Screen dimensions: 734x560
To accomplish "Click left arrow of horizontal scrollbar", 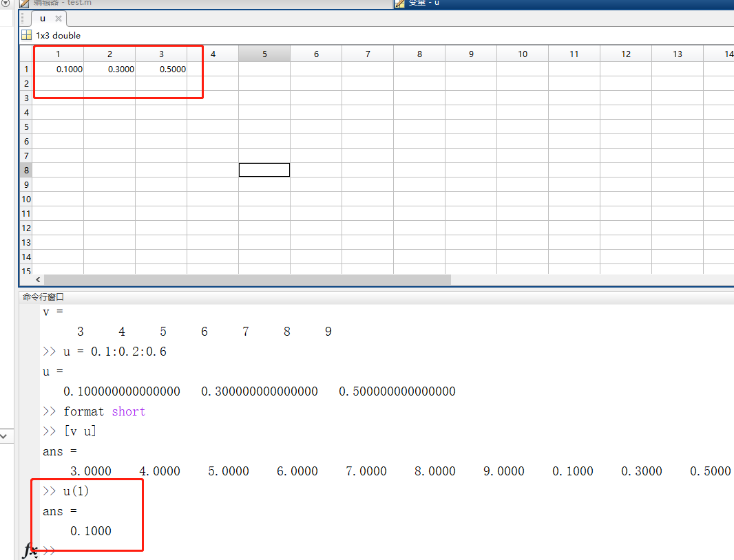I will pyautogui.click(x=38, y=279).
